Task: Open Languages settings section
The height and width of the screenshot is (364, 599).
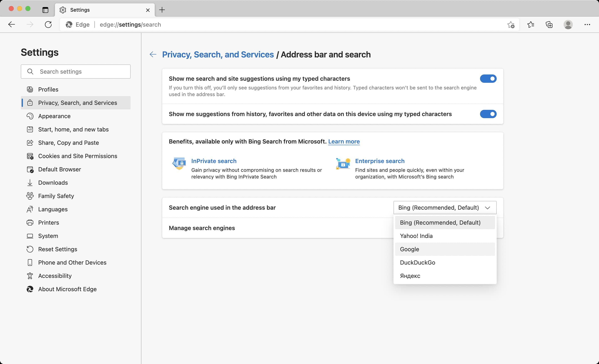Action: tap(76, 209)
